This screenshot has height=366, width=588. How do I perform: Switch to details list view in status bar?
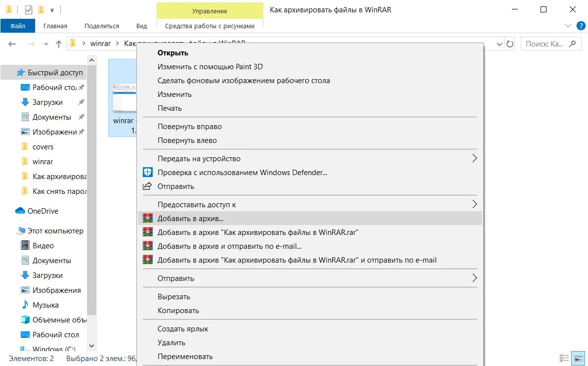[x=564, y=358]
